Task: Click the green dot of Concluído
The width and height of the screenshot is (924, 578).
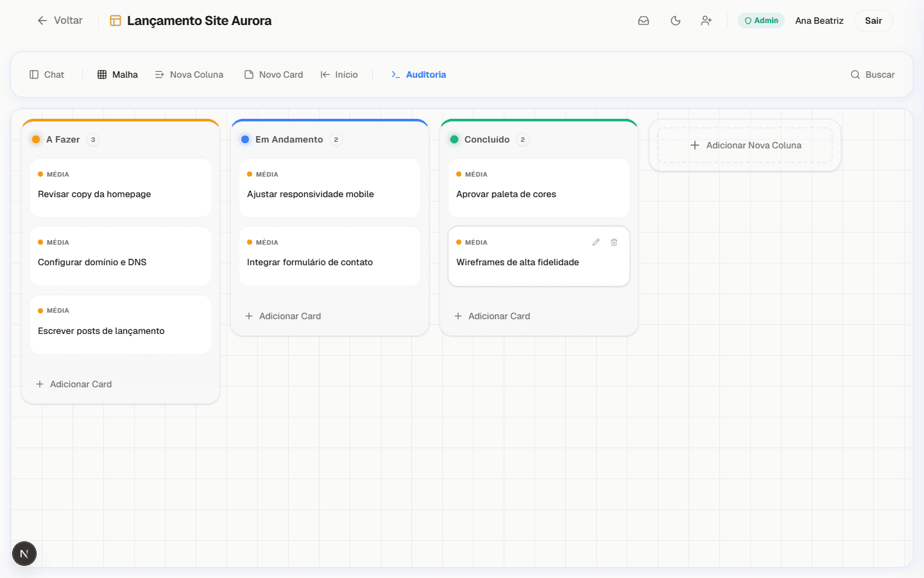Action: pyautogui.click(x=454, y=139)
